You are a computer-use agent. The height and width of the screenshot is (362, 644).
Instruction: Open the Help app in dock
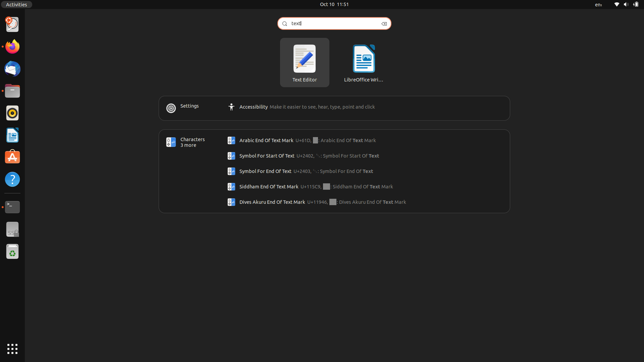[12, 179]
